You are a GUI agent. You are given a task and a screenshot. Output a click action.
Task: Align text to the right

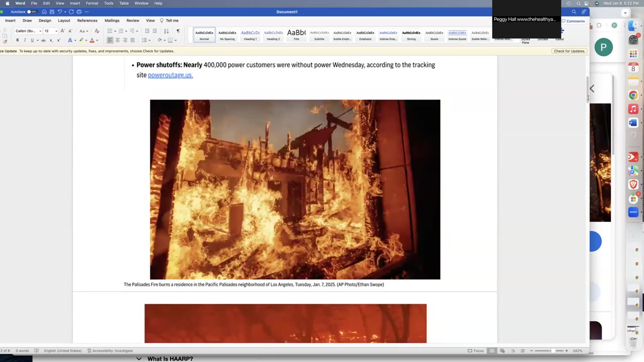[x=125, y=40]
